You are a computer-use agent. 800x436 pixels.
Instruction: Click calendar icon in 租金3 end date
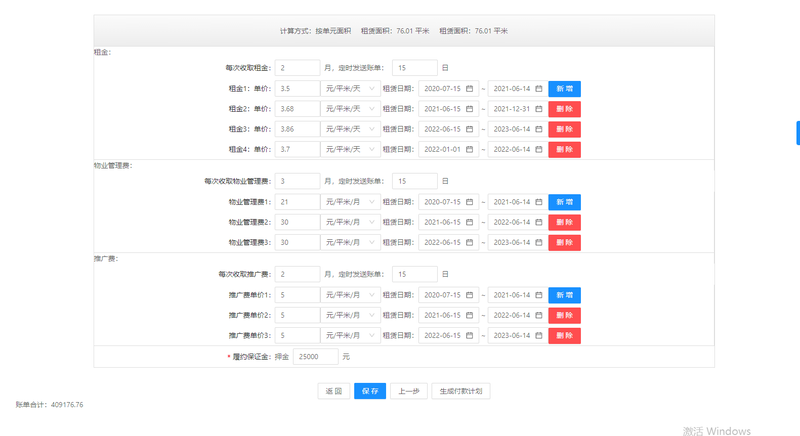click(x=538, y=129)
